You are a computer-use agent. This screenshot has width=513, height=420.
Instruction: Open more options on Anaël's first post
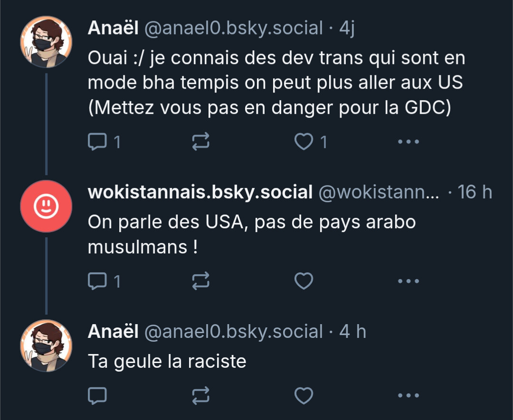coord(408,141)
